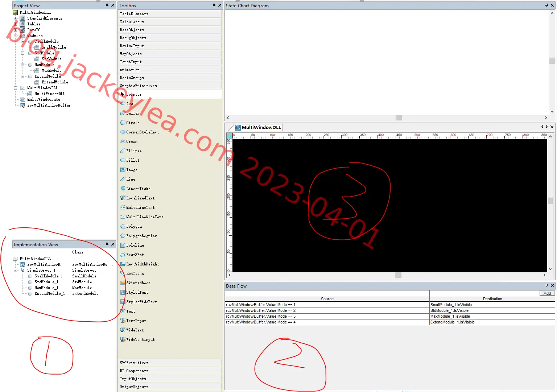Click the Add button in Data Flow
557x392 pixels.
coord(547,293)
